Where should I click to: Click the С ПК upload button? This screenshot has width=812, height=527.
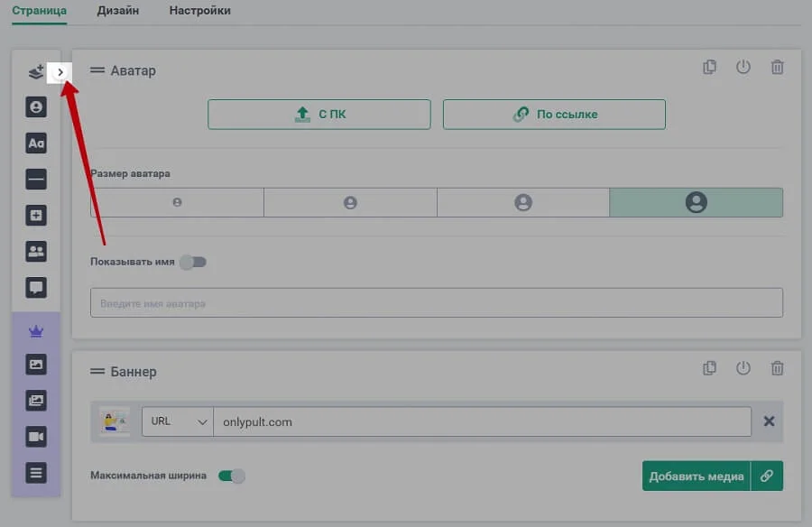tap(319, 115)
